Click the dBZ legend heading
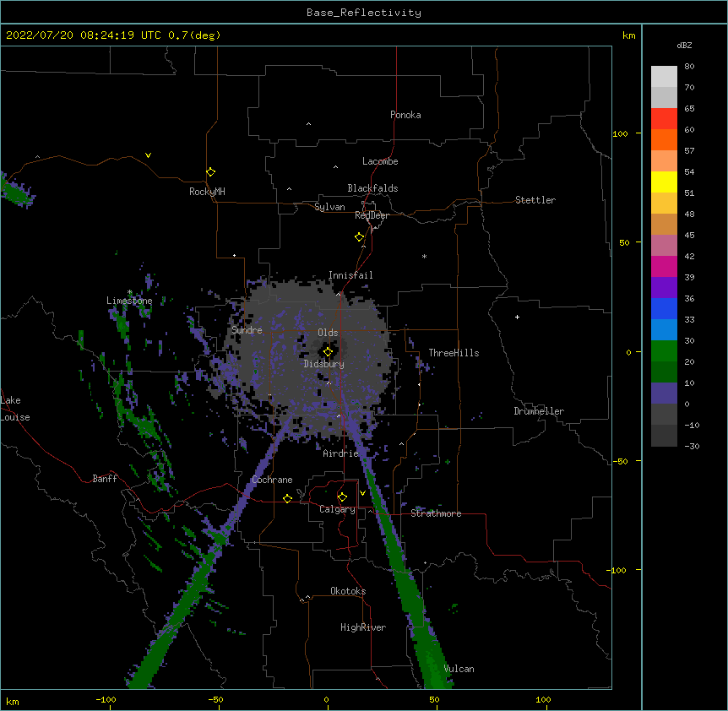Screen dimensions: 728x711 tap(684, 45)
